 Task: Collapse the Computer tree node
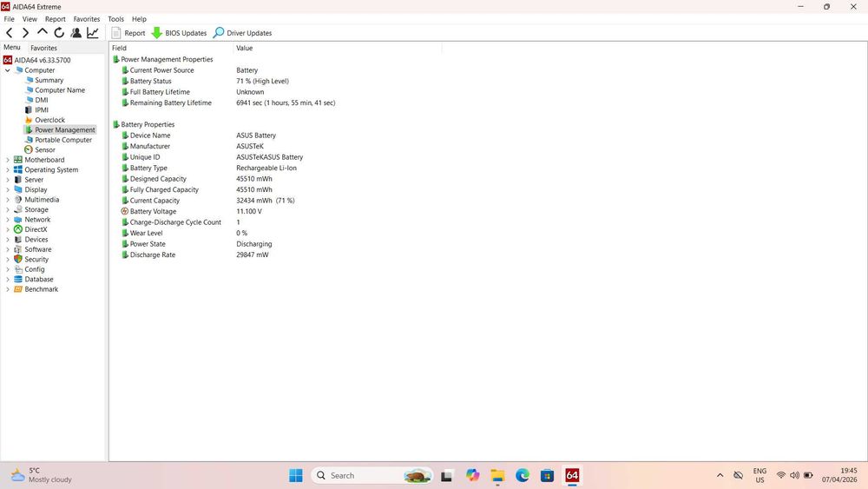(x=7, y=70)
